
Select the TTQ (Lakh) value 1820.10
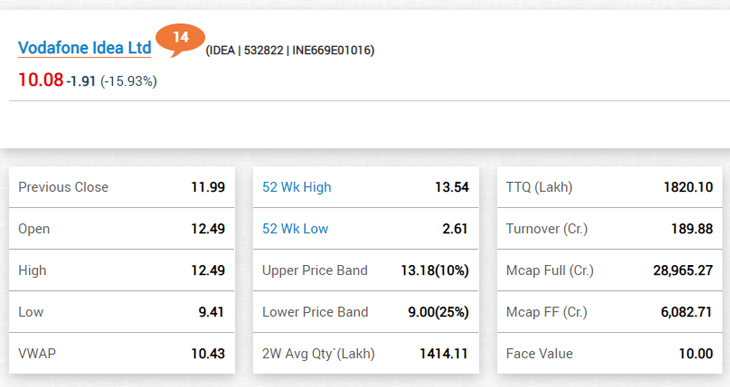[x=688, y=187]
